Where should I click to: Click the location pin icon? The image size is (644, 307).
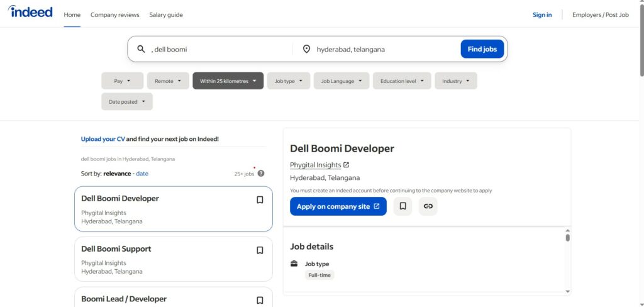point(306,49)
